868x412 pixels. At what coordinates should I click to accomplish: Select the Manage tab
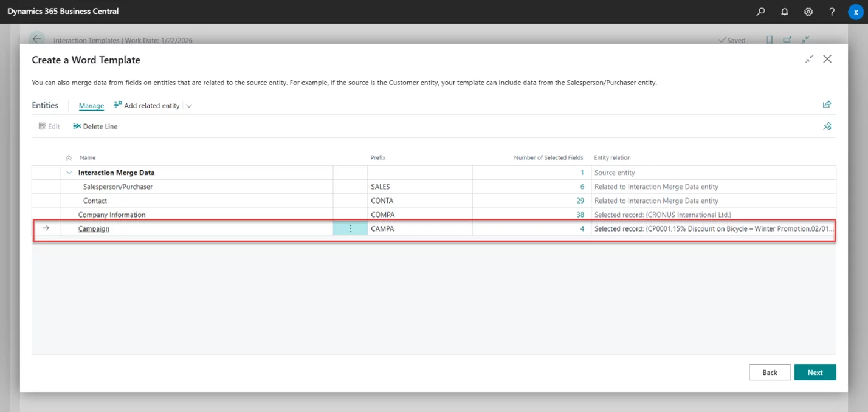point(91,106)
